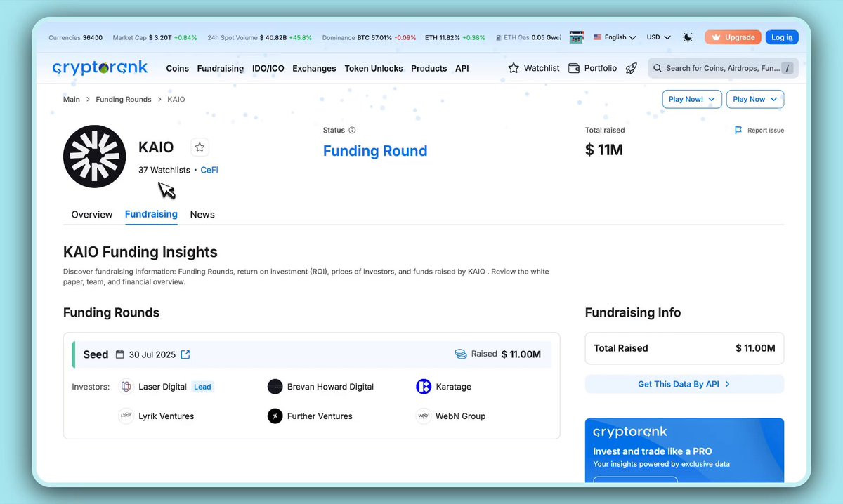
Task: Click the search magnifier icon
Action: [658, 68]
